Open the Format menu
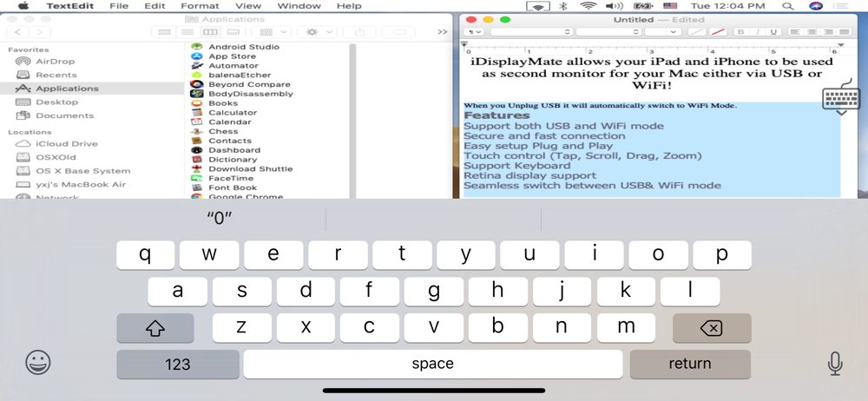 (200, 6)
